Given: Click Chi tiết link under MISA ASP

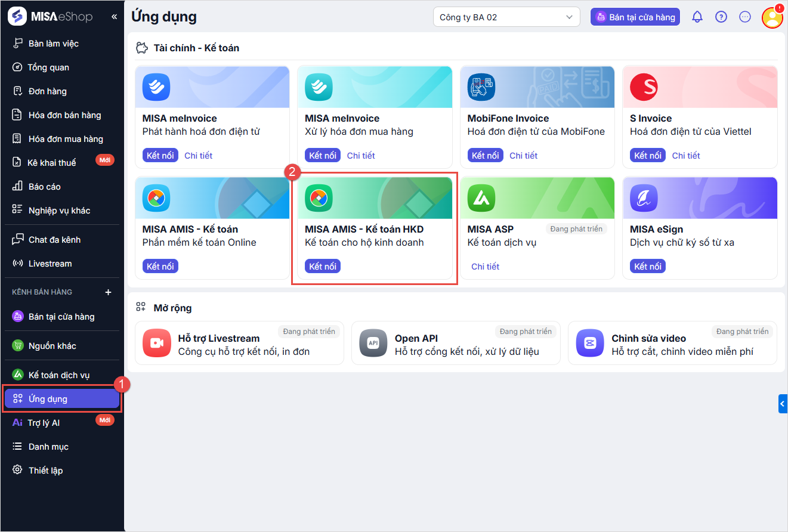Looking at the screenshot, I should point(485,267).
